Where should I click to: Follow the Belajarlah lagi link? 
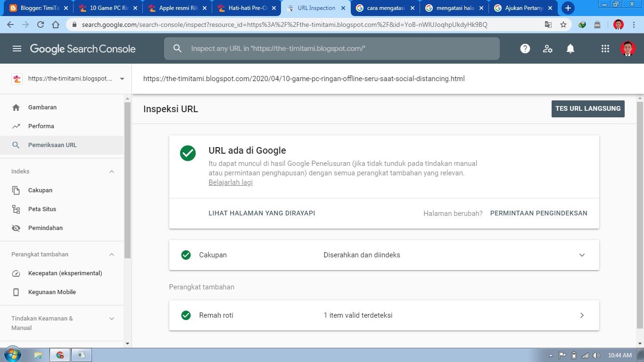231,182
